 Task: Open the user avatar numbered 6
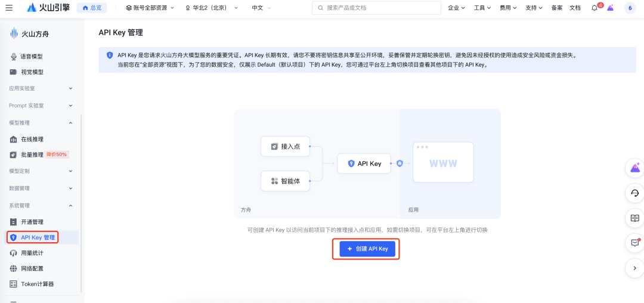[630, 8]
